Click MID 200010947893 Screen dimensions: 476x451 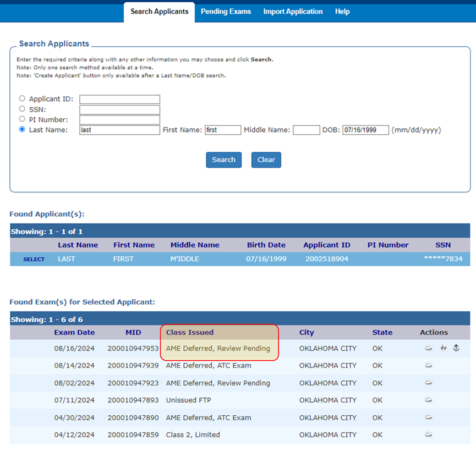(133, 400)
